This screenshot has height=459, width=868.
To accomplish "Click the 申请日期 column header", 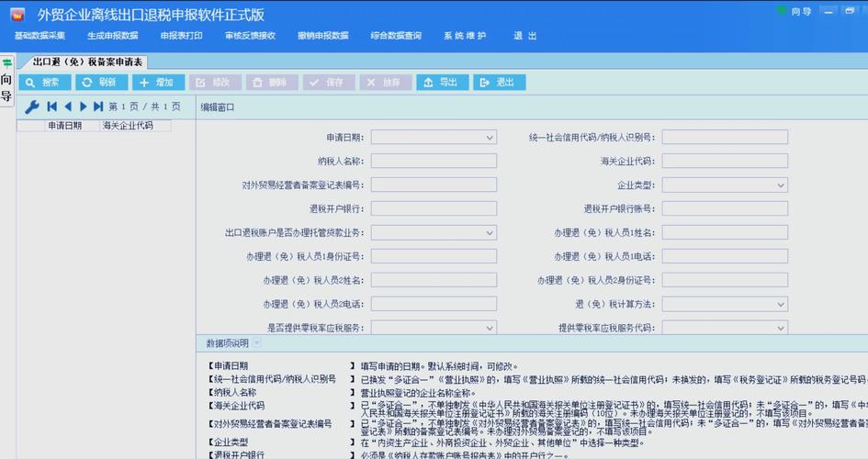I will click(72, 126).
